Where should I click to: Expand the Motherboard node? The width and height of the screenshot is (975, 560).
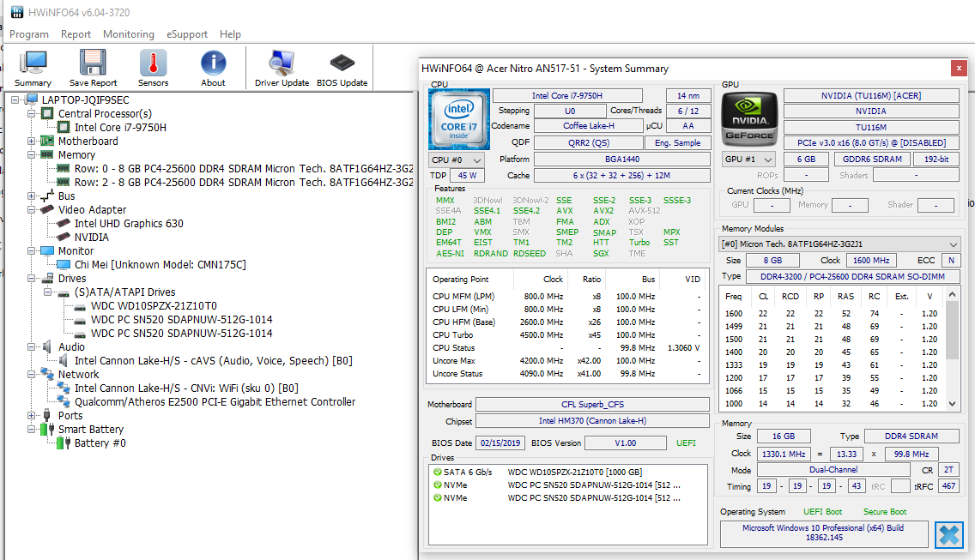pyautogui.click(x=31, y=142)
